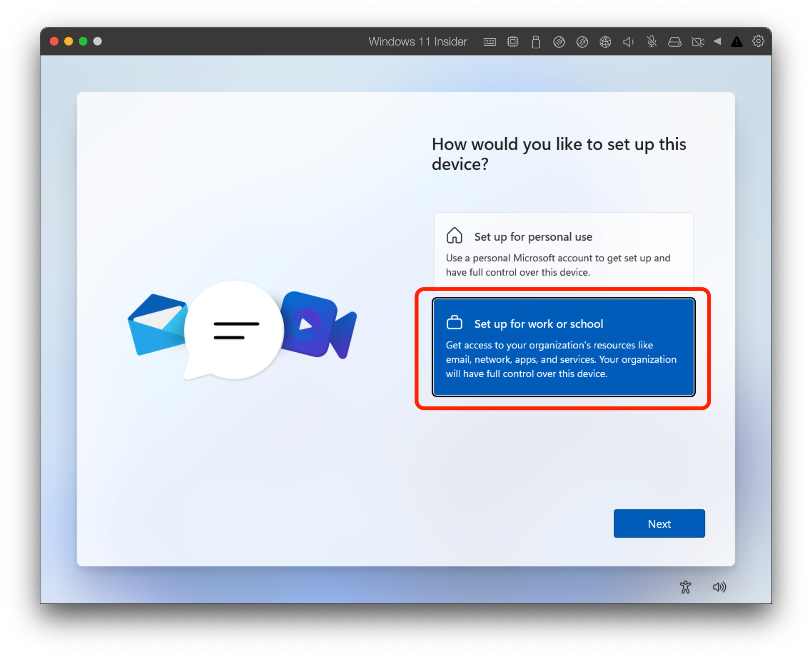Click the second CD/DVD disc icon
Image resolution: width=812 pixels, height=657 pixels.
(582, 42)
